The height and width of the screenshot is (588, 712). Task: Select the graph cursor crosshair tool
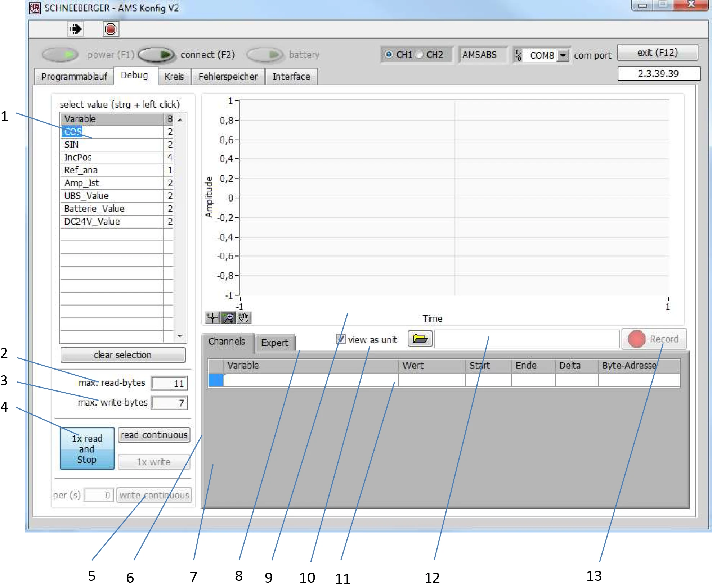click(212, 317)
